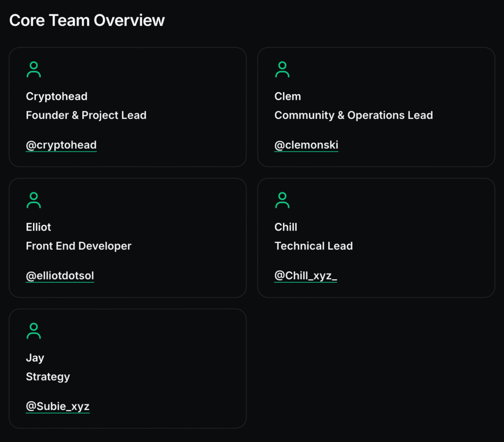Viewport: 504px width, 442px height.
Task: Click the profile icon above Clem
Action: pos(282,69)
